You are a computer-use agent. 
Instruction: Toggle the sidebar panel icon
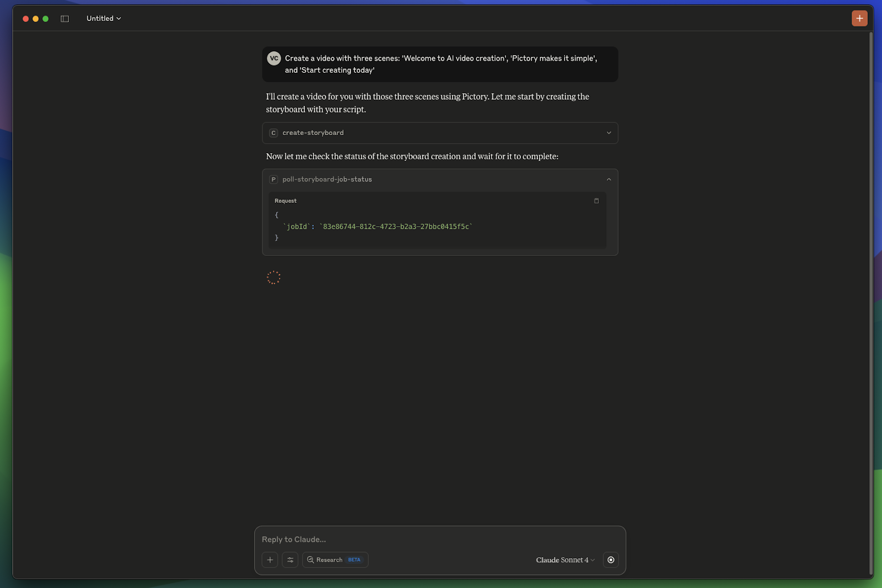[64, 19]
